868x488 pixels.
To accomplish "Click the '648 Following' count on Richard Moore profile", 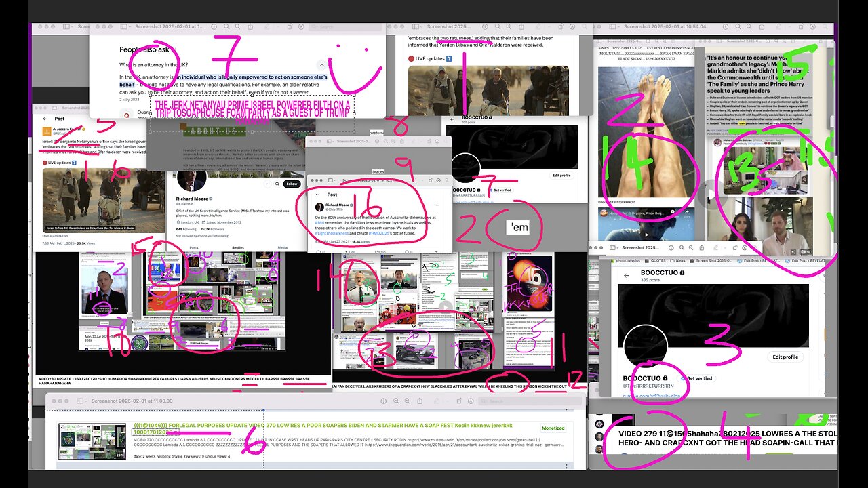I will pyautogui.click(x=186, y=229).
